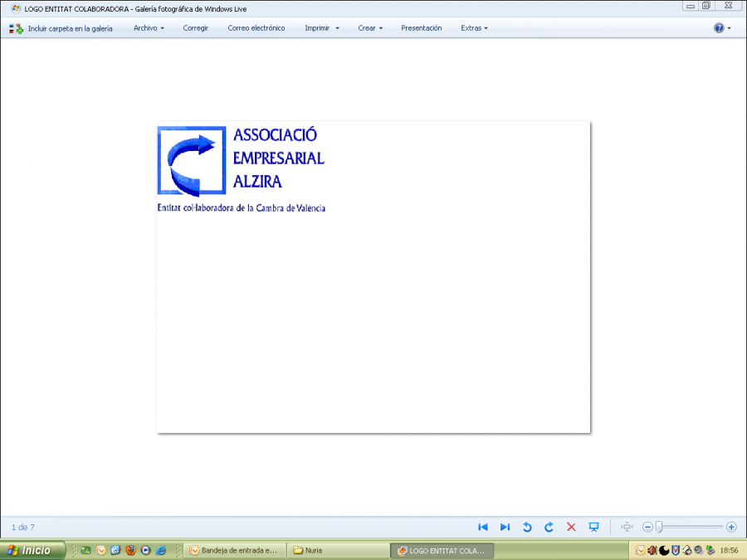Image resolution: width=747 pixels, height=560 pixels.
Task: Rotate the photo counterclockwise
Action: point(527,527)
